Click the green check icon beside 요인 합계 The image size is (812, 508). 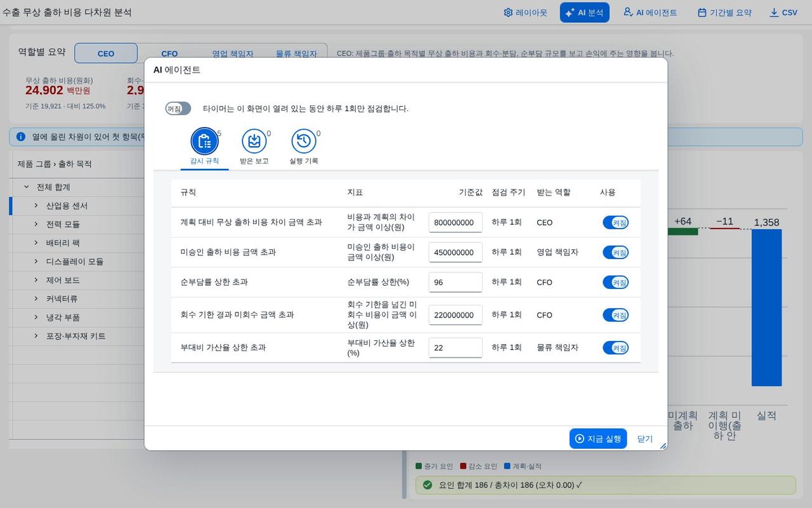[428, 485]
